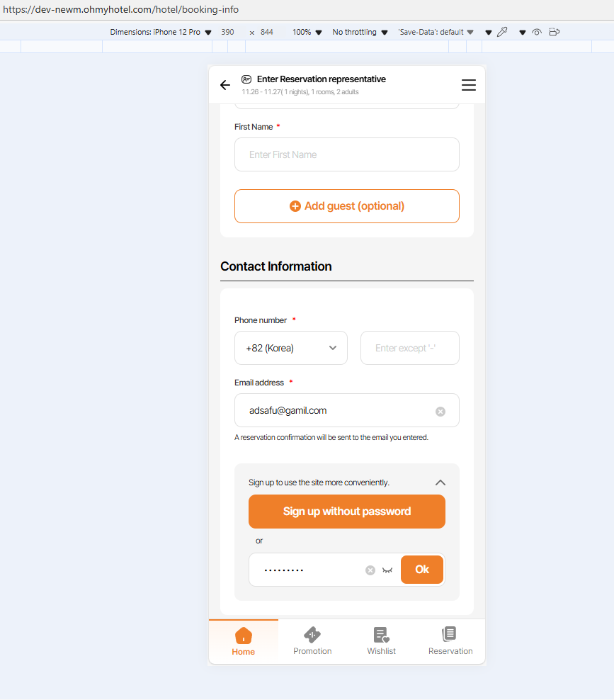
Task: Clear the password field
Action: point(370,570)
